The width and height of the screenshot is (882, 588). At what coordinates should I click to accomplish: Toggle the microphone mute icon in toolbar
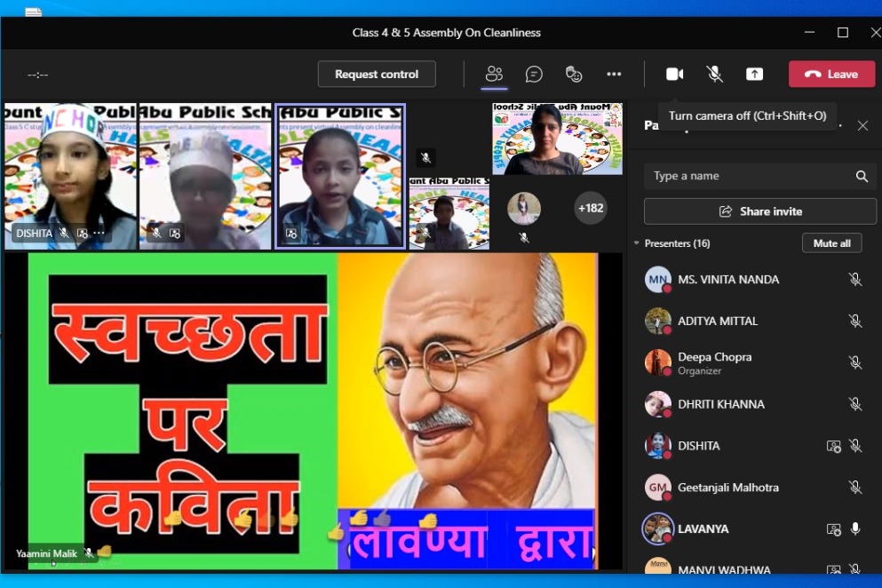click(x=714, y=75)
